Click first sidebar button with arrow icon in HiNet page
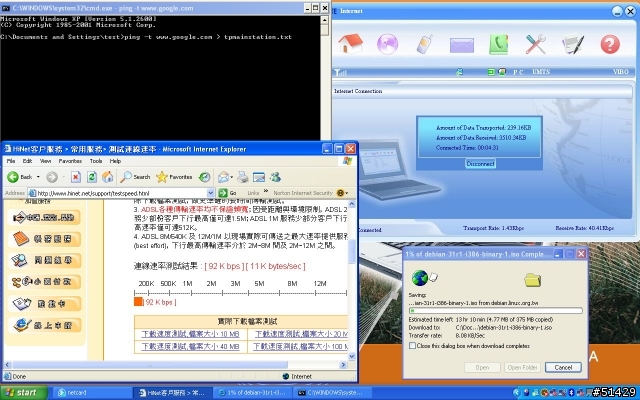This screenshot has height=400, width=640. tap(44, 217)
